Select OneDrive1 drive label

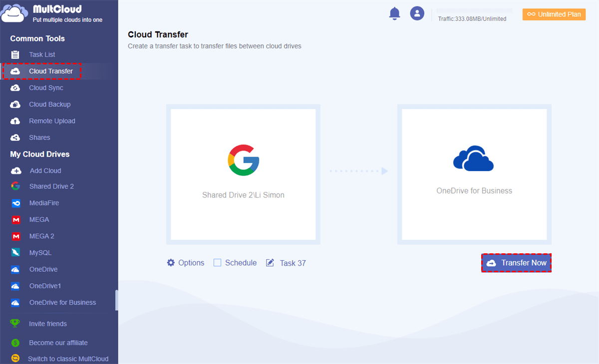45,286
